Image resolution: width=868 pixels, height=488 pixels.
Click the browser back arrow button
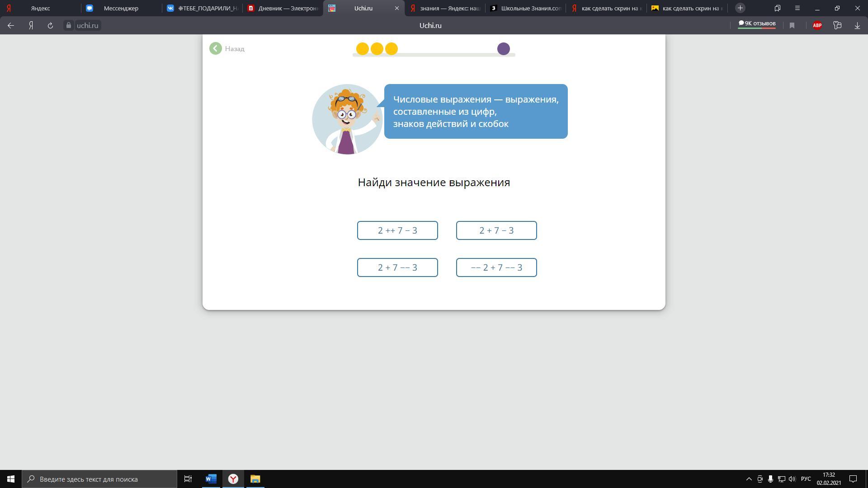(11, 26)
